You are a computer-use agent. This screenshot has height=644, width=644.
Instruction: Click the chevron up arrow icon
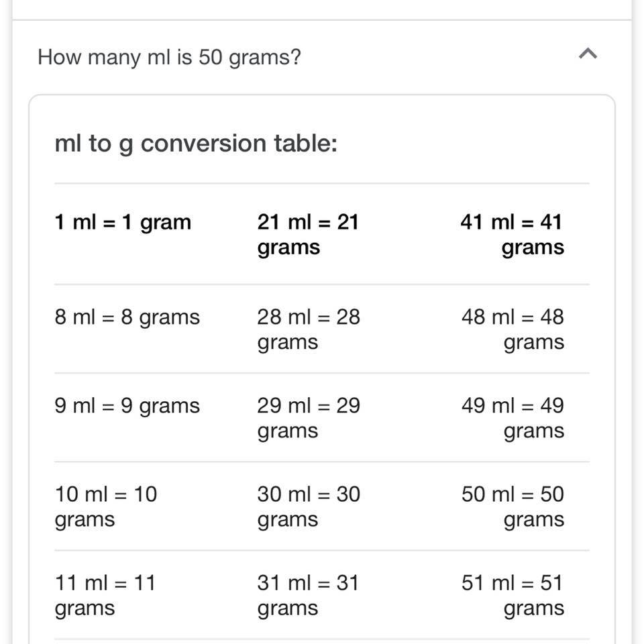click(x=588, y=54)
